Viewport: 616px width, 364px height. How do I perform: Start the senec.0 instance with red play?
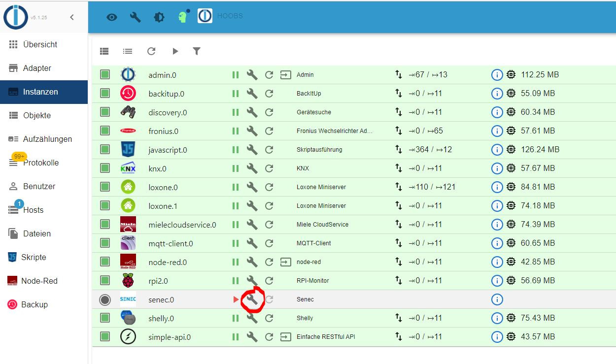(236, 299)
